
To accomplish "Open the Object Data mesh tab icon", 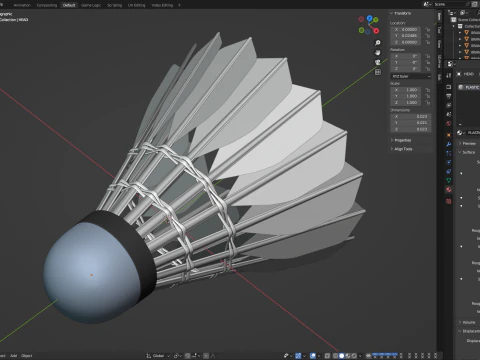I will click(x=449, y=180).
